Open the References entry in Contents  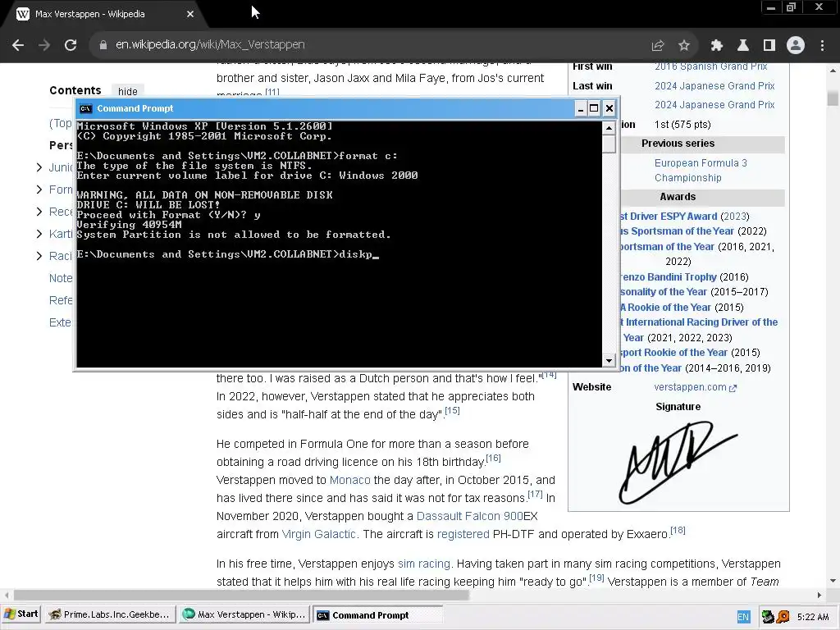(61, 300)
